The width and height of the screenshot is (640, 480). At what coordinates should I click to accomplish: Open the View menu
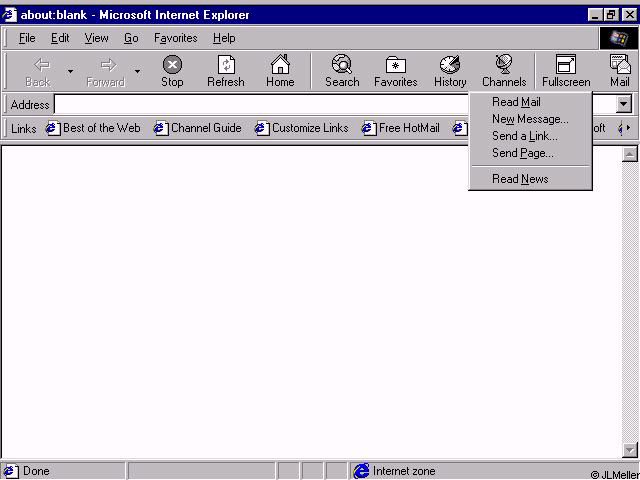coord(96,38)
